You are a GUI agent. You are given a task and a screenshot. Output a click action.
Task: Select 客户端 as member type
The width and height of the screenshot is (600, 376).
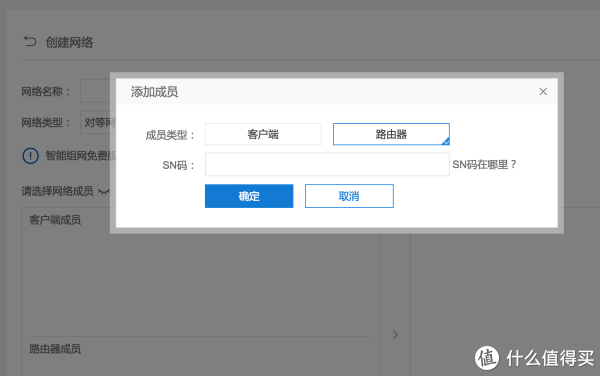click(x=263, y=134)
